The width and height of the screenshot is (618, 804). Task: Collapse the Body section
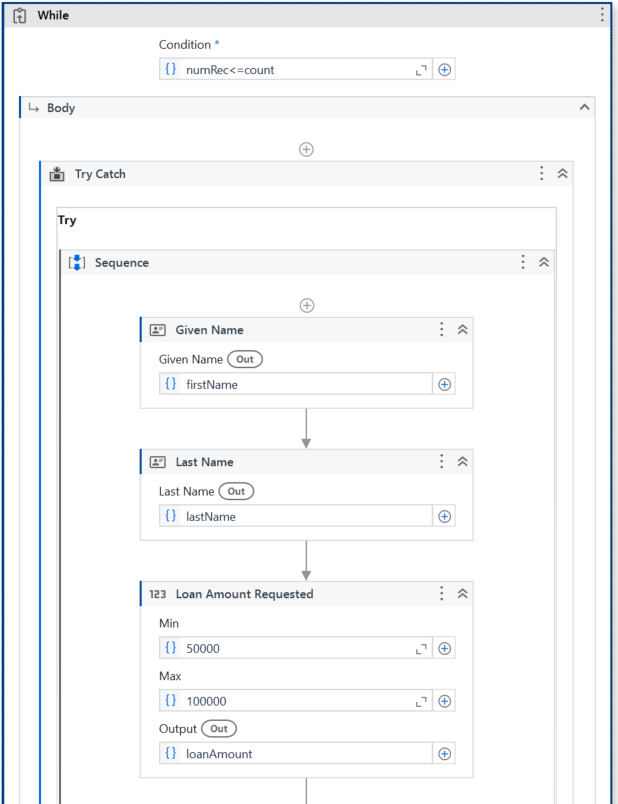click(x=585, y=108)
